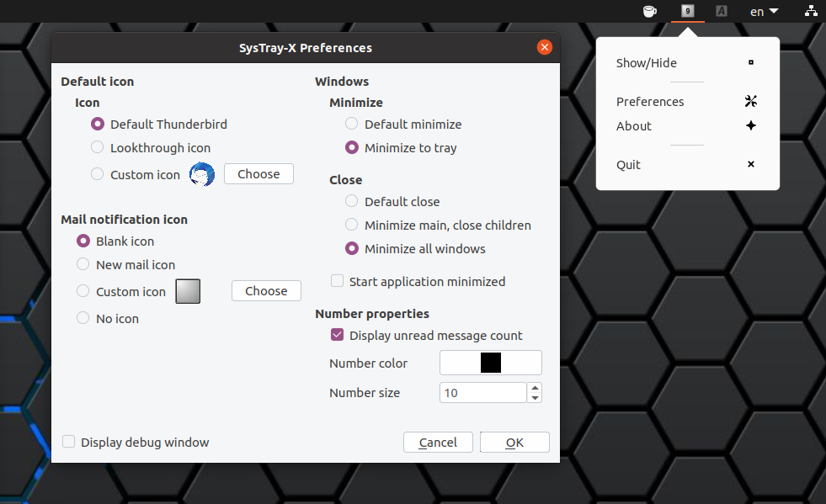Image resolution: width=826 pixels, height=504 pixels.
Task: Click the network topology icon in the top bar
Action: tap(811, 11)
